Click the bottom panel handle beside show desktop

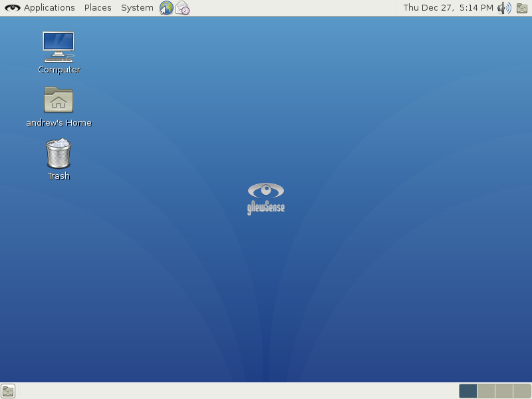coord(19,391)
